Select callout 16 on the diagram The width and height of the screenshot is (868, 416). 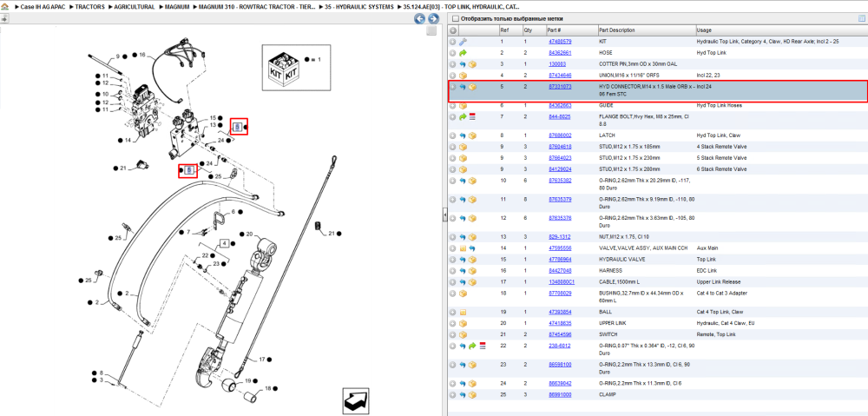tap(142, 55)
